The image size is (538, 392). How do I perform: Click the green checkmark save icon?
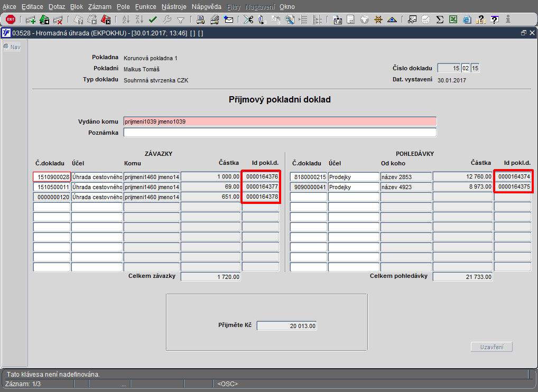[x=153, y=20]
